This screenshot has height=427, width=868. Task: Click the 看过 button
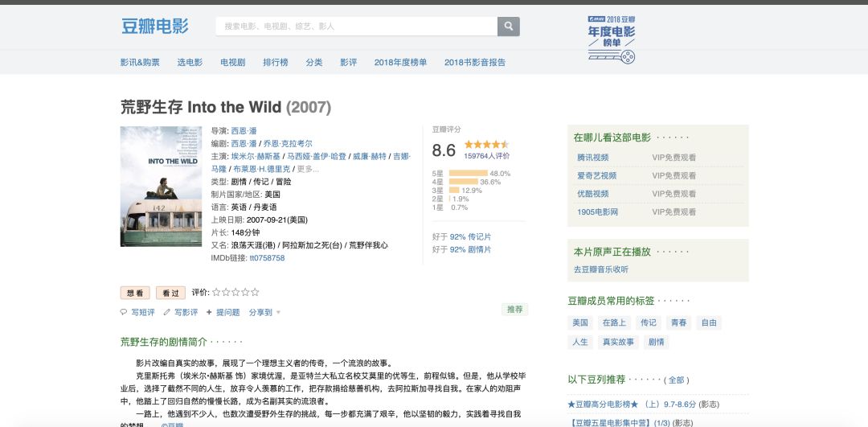[x=170, y=293]
